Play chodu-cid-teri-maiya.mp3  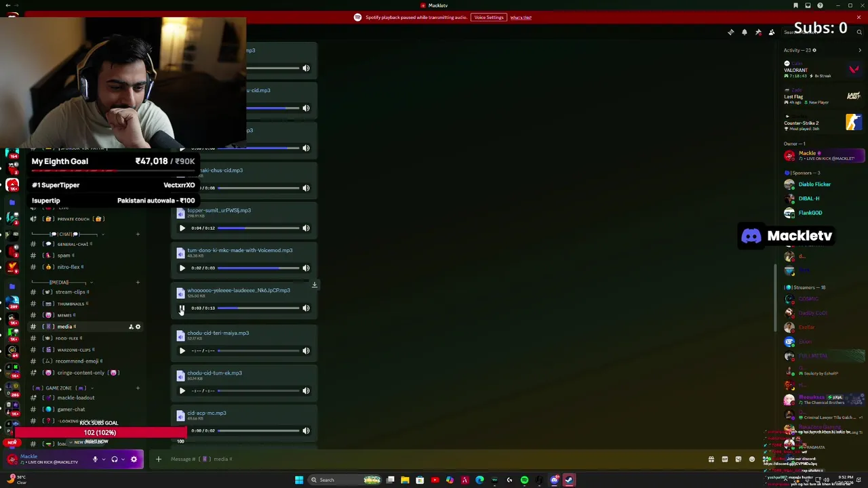pyautogui.click(x=182, y=351)
